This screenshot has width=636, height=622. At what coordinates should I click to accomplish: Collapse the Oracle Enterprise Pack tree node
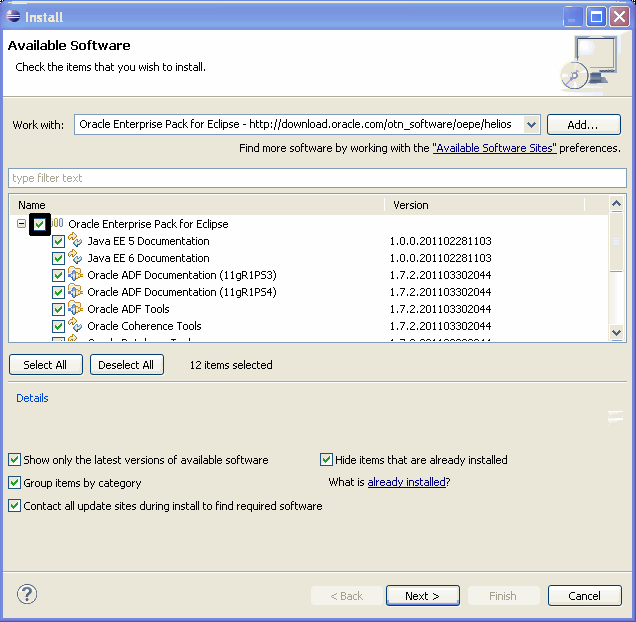click(x=21, y=224)
